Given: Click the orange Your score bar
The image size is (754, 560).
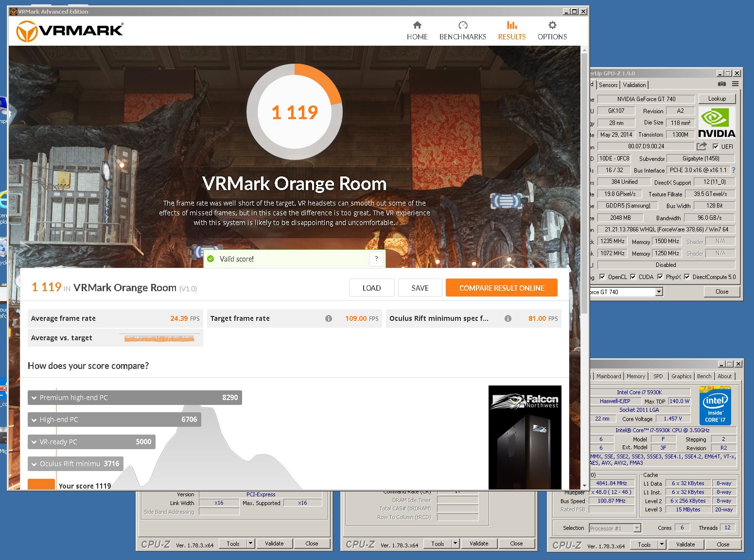Looking at the screenshot, I should point(41,484).
